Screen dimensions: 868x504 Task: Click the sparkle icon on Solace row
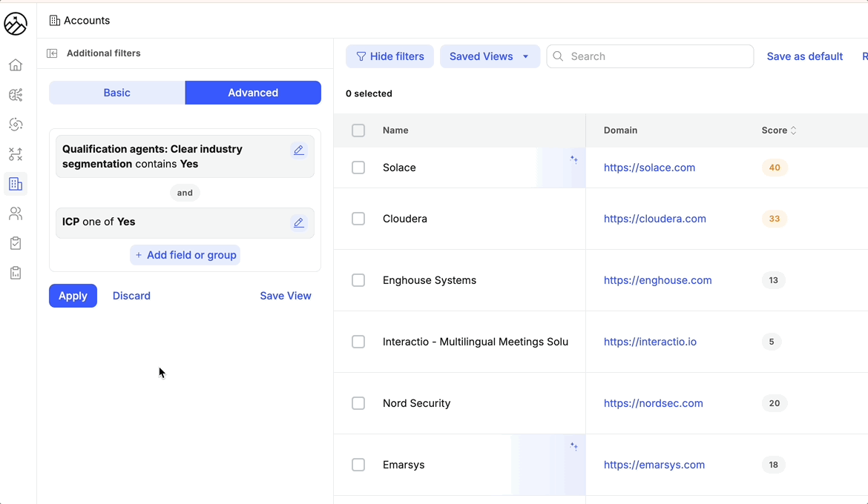573,159
